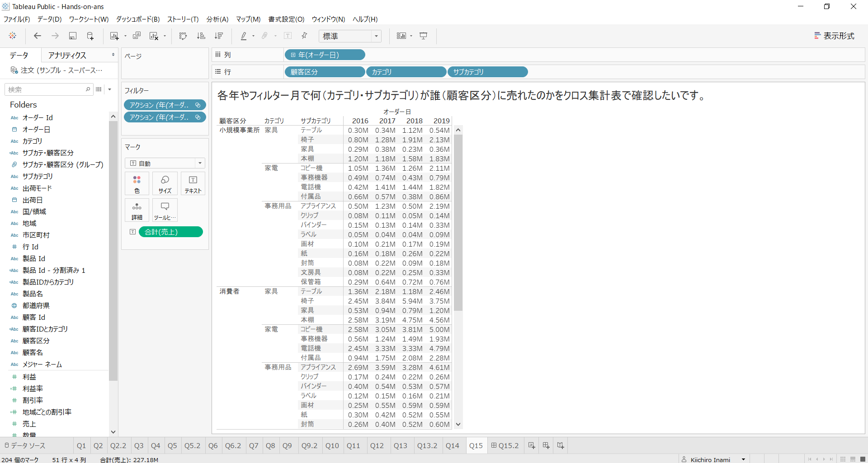The image size is (868, 463).
Task: Select the 都道府県 field in data pane
Action: point(36,305)
